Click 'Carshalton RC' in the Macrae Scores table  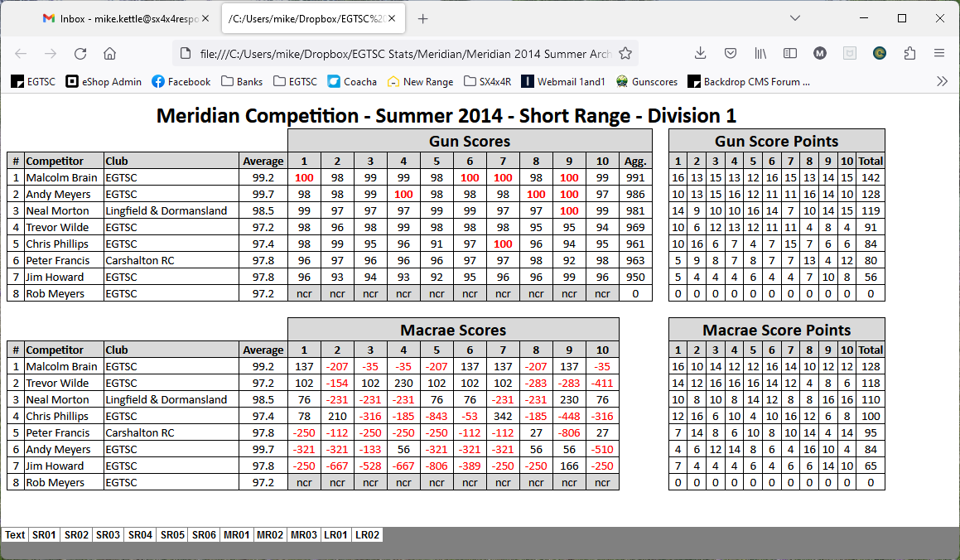click(x=140, y=432)
